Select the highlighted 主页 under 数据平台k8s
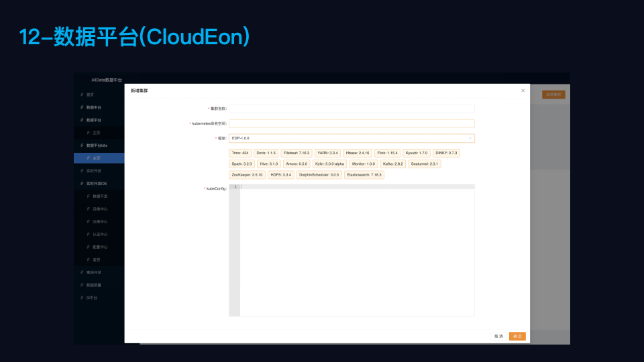The width and height of the screenshot is (644, 362). (x=99, y=158)
